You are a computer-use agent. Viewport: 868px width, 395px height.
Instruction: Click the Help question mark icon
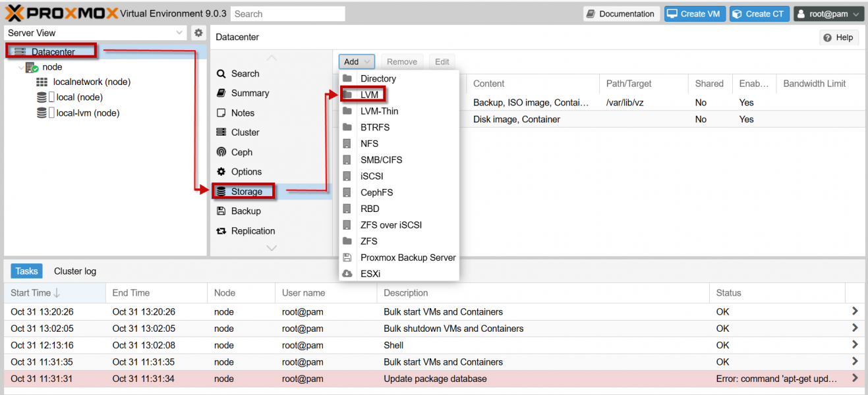pos(828,38)
